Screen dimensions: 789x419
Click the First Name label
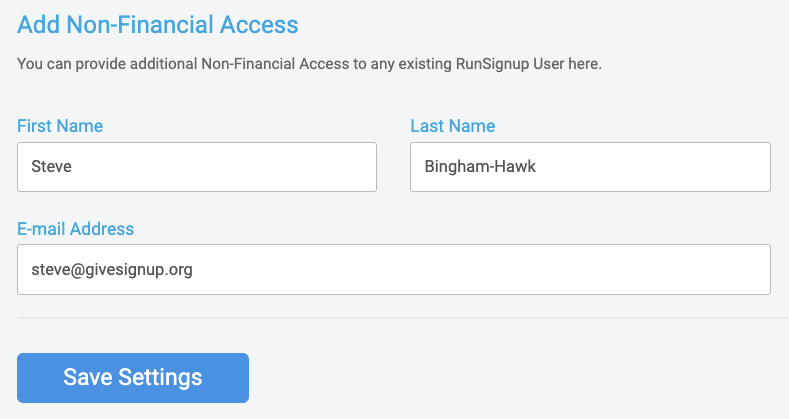[60, 126]
